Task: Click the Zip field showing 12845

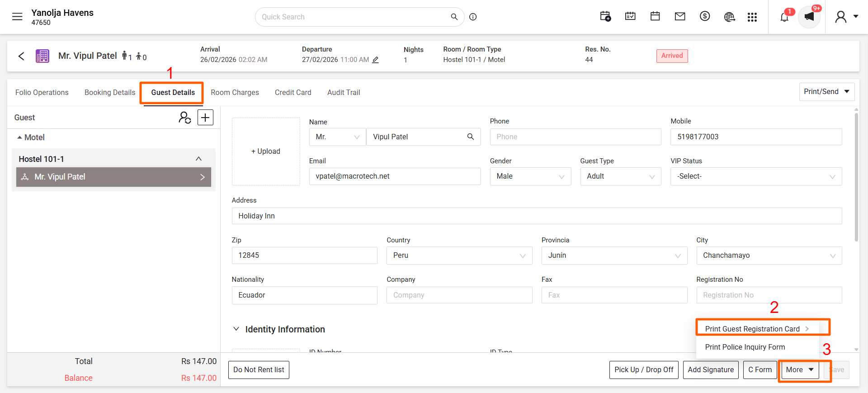Action: [305, 256]
